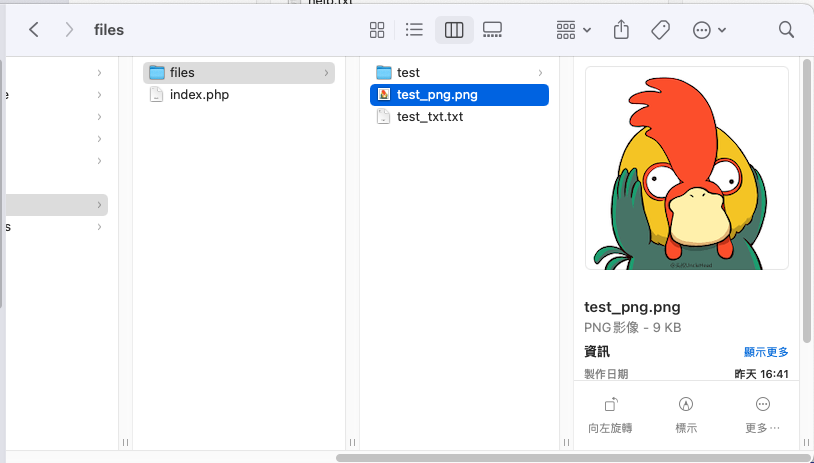Screen dimensions: 814x463
Task: Click the PNG 影像 - 9 KB text
Action: (x=632, y=328)
